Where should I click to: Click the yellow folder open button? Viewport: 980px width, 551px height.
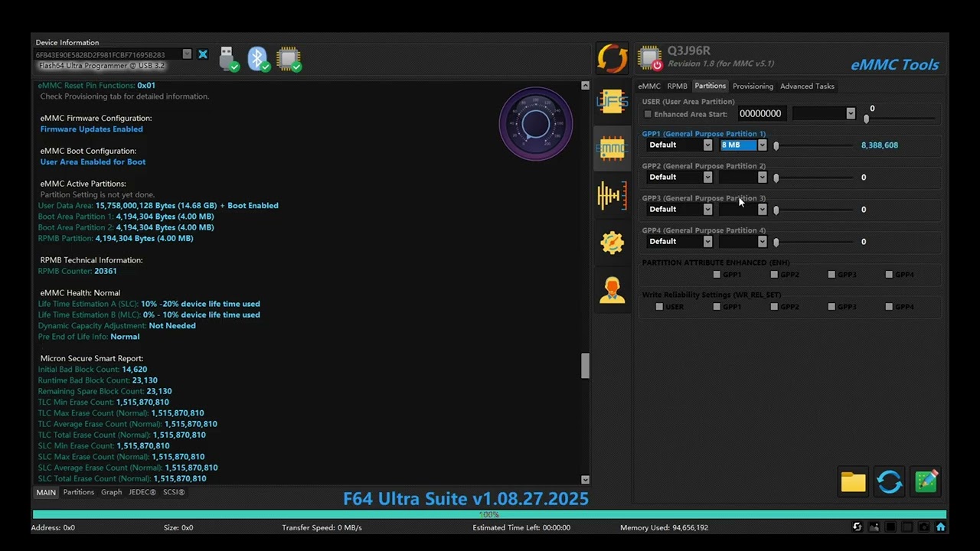pyautogui.click(x=853, y=481)
